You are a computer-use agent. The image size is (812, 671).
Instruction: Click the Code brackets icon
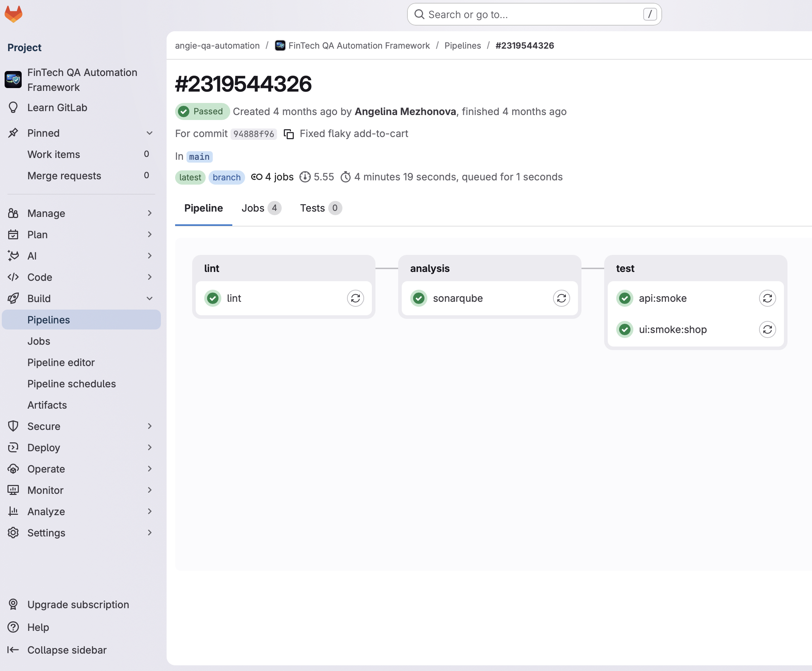tap(13, 277)
